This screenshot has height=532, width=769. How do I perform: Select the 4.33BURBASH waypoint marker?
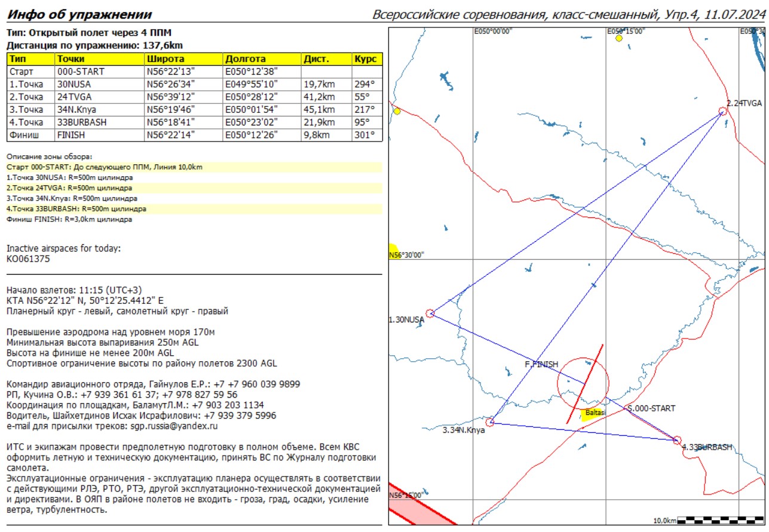click(x=677, y=441)
